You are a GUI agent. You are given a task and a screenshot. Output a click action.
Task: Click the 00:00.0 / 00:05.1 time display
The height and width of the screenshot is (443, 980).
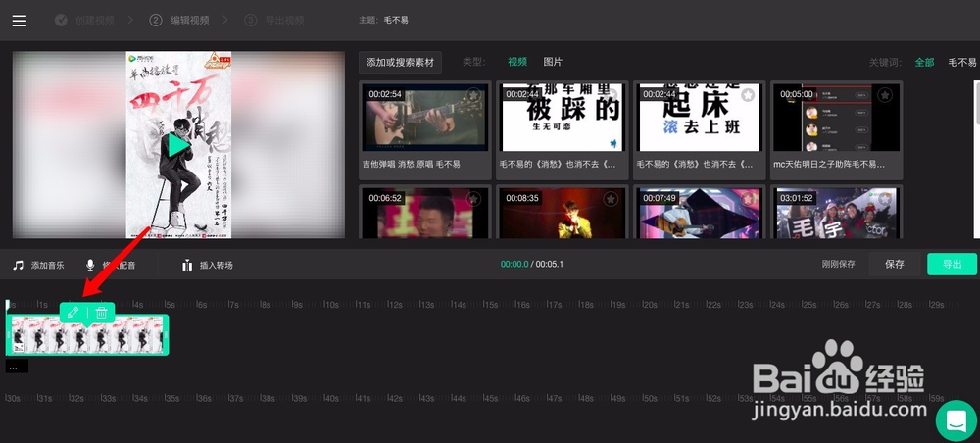pos(532,265)
